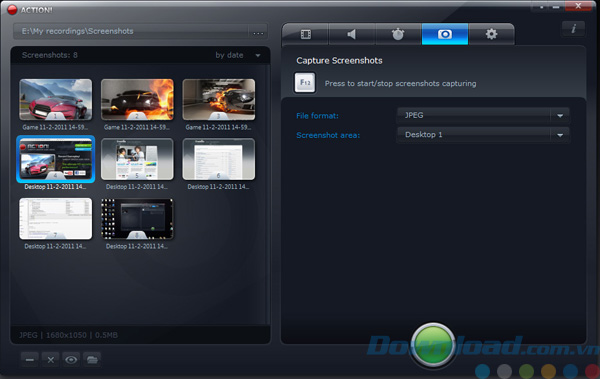Select the dark desktop screenshot thumbnail 8
600x379 pixels.
coord(137,219)
